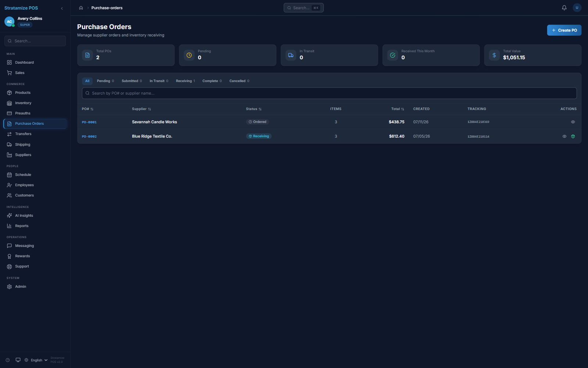588x368 pixels.
Task: Click the Create PO button
Action: [564, 30]
